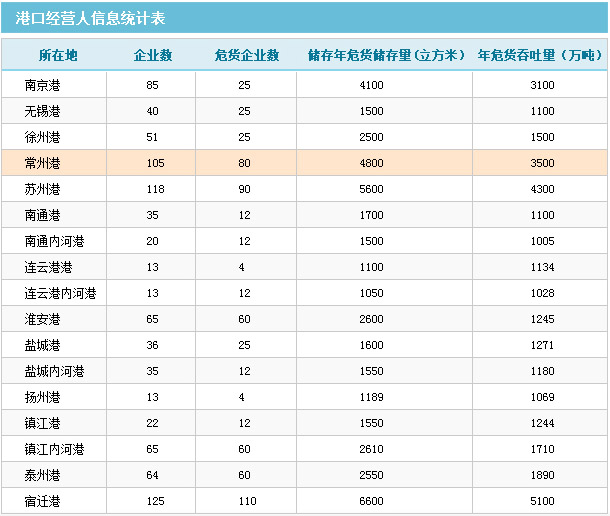This screenshot has width=610, height=516.
Task: Click the 泰州港 row name
Action: tap(43, 475)
